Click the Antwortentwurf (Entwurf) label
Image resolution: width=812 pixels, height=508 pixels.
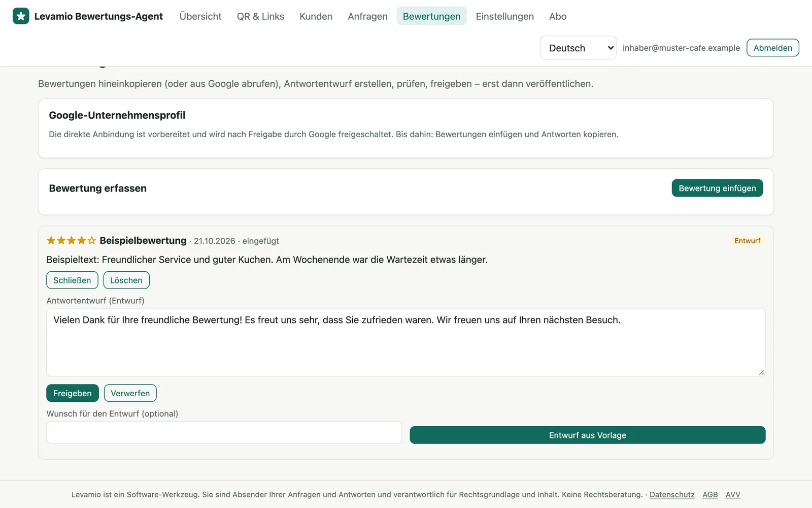[x=95, y=301]
